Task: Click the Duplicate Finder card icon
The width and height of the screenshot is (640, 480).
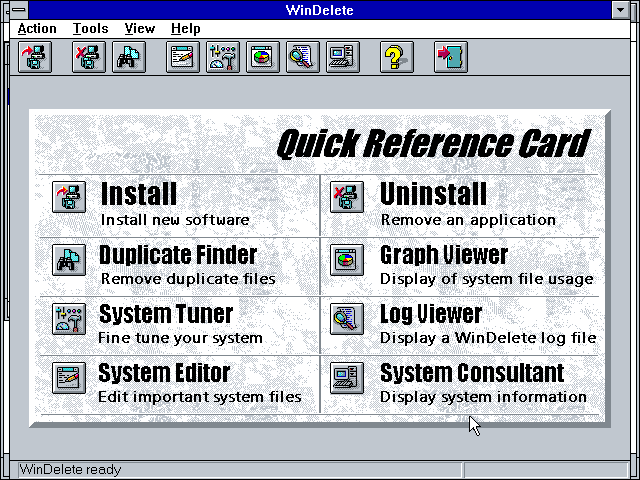Action: point(69,260)
